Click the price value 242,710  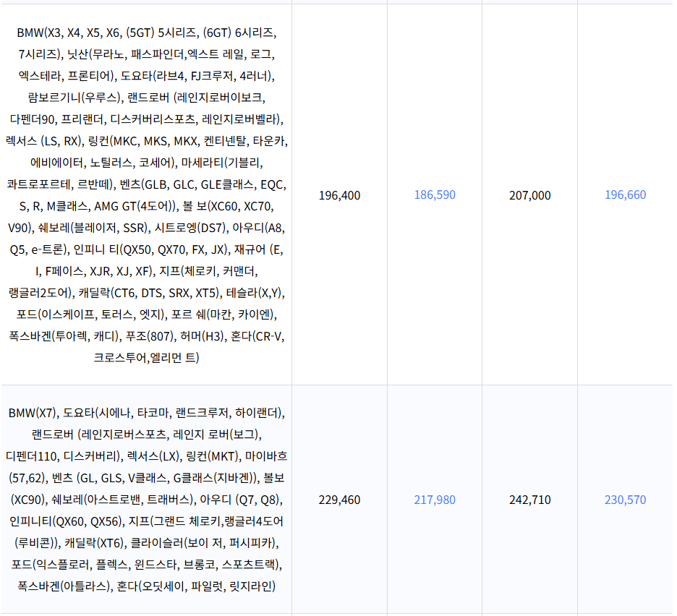click(x=529, y=500)
